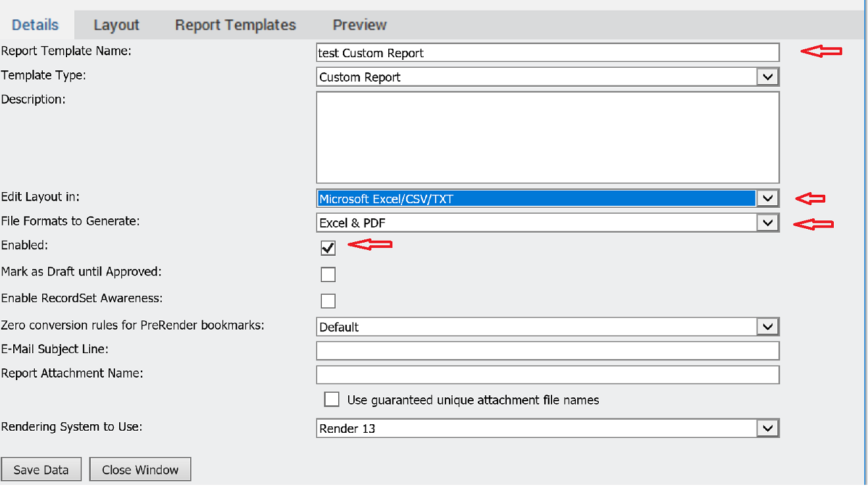
Task: Expand the File Formats to Generate dropdown
Action: (x=548, y=223)
